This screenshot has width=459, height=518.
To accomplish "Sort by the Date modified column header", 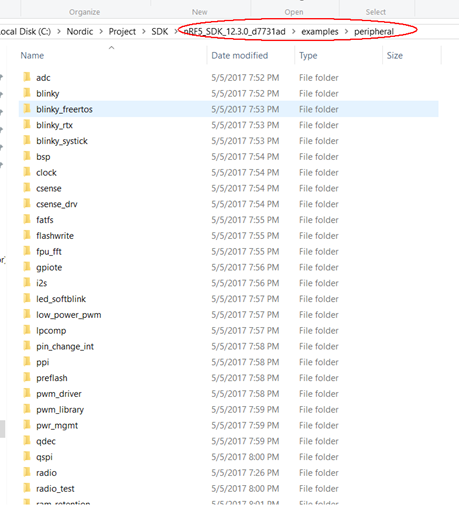I will click(240, 55).
